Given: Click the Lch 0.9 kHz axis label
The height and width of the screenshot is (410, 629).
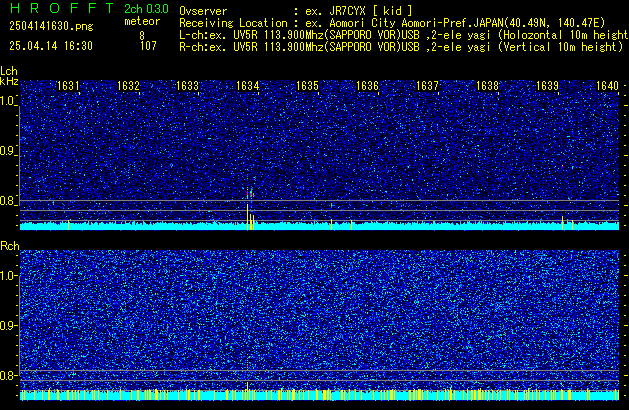Looking at the screenshot, I should (x=8, y=151).
